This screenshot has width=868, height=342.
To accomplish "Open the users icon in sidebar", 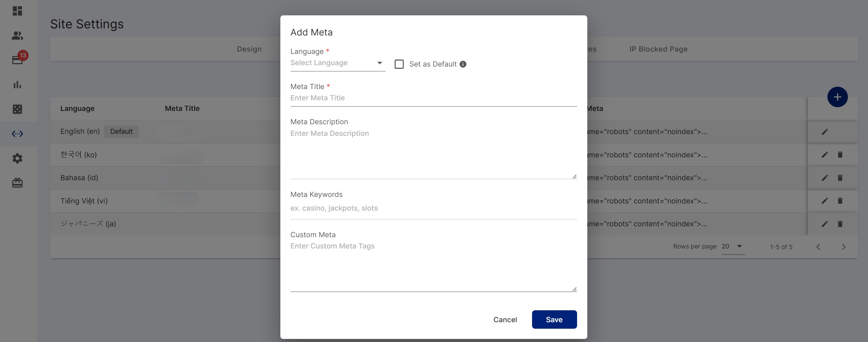I will tap(17, 35).
